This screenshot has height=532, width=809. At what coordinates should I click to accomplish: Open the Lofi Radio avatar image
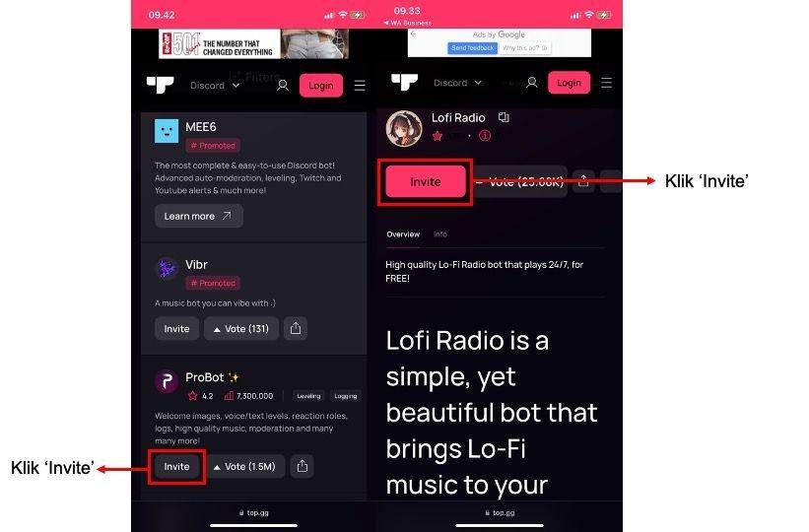(x=404, y=128)
